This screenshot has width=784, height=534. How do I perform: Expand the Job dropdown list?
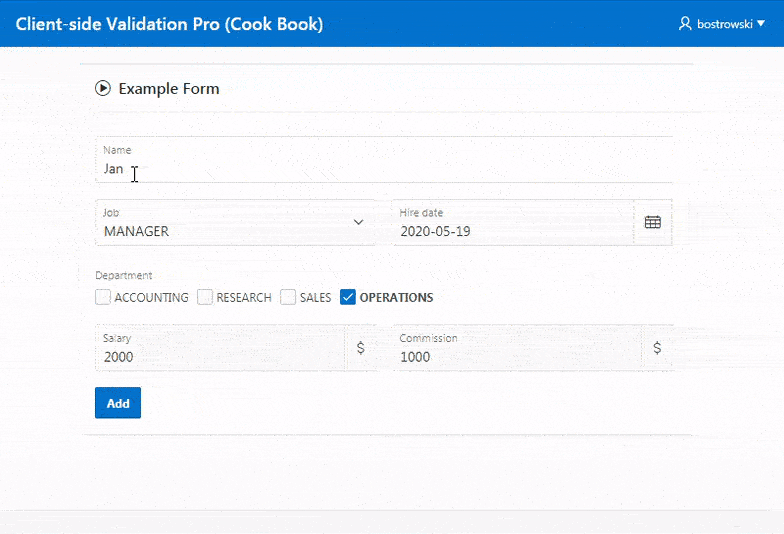[235, 231]
